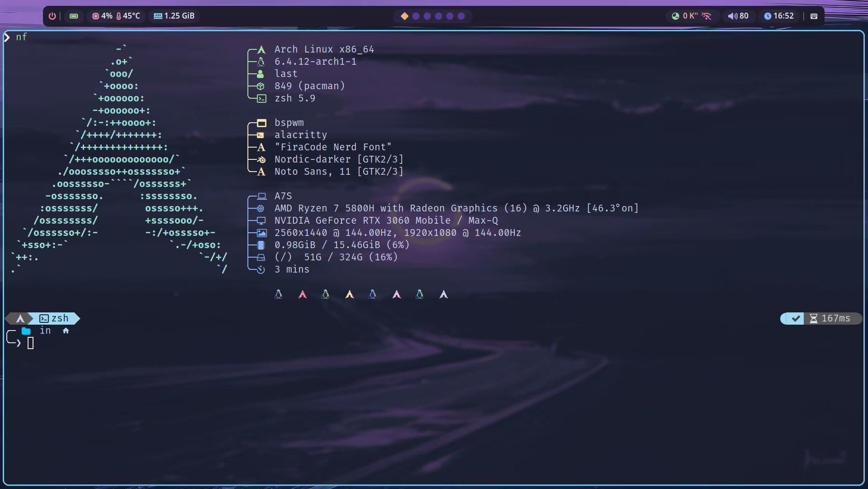Viewport: 868px width, 489px height.
Task: Click the terminal cursor input line
Action: [x=31, y=343]
